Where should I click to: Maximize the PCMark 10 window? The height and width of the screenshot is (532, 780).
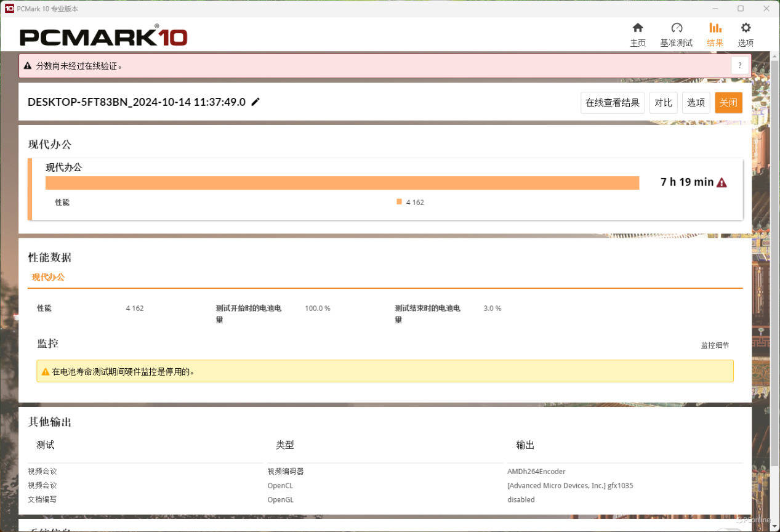(x=740, y=9)
